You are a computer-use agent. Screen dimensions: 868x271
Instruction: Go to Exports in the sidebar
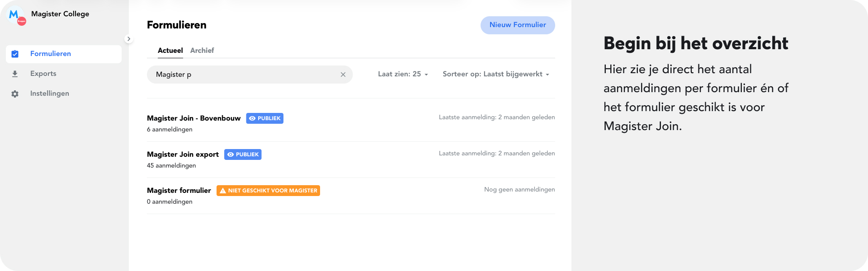pos(43,74)
